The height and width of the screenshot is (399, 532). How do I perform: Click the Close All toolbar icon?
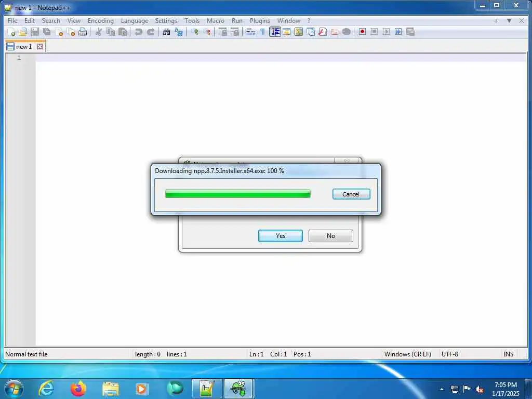pyautogui.click(x=71, y=32)
